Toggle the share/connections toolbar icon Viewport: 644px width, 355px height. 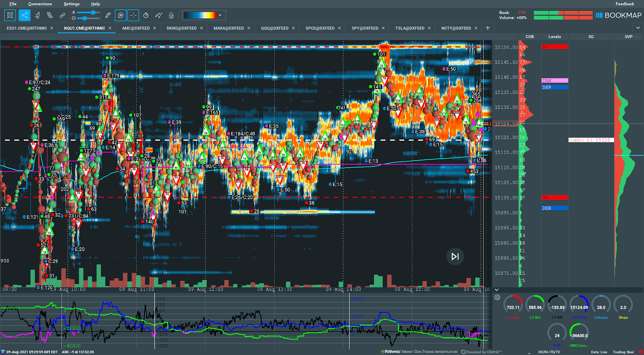(x=25, y=15)
